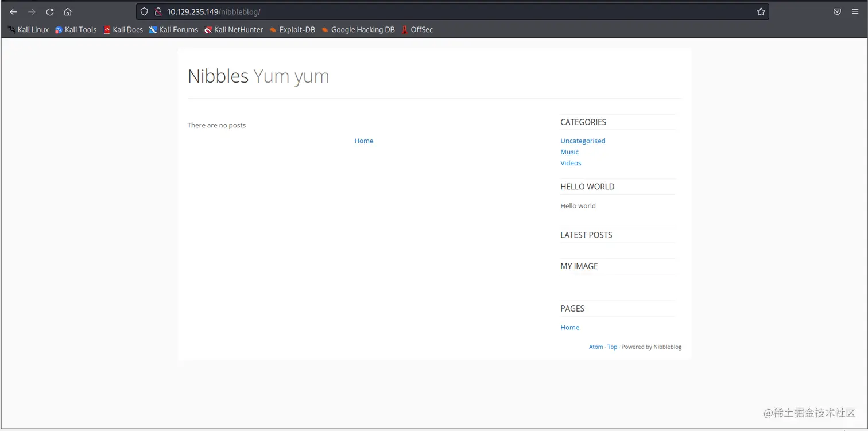Click the address bar URL field
Image resolution: width=868 pixels, height=431 pixels.
[452, 11]
